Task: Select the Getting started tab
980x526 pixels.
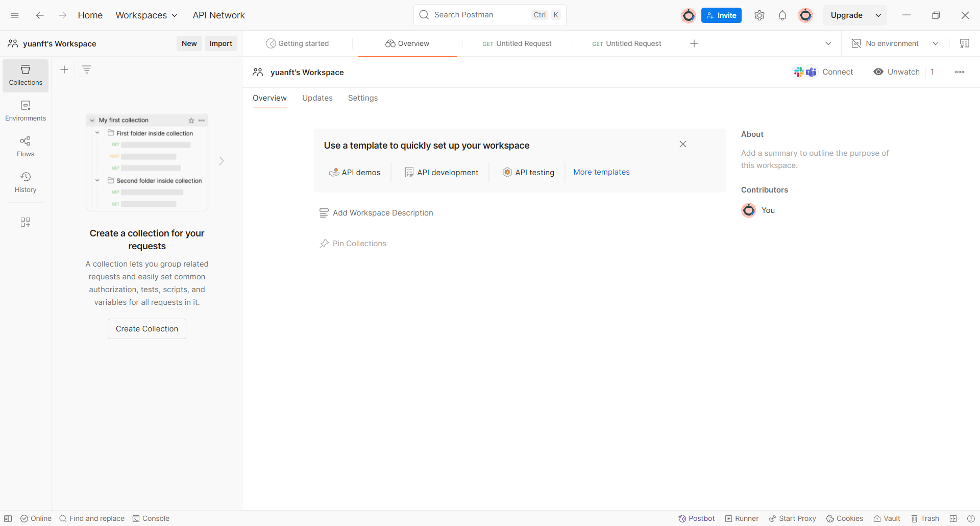Action: pyautogui.click(x=298, y=43)
